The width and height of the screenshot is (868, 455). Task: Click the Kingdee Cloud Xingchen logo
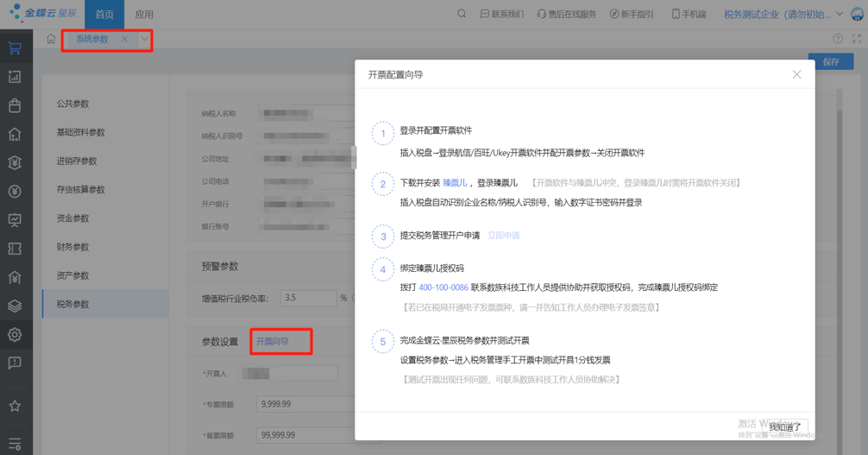[43, 12]
